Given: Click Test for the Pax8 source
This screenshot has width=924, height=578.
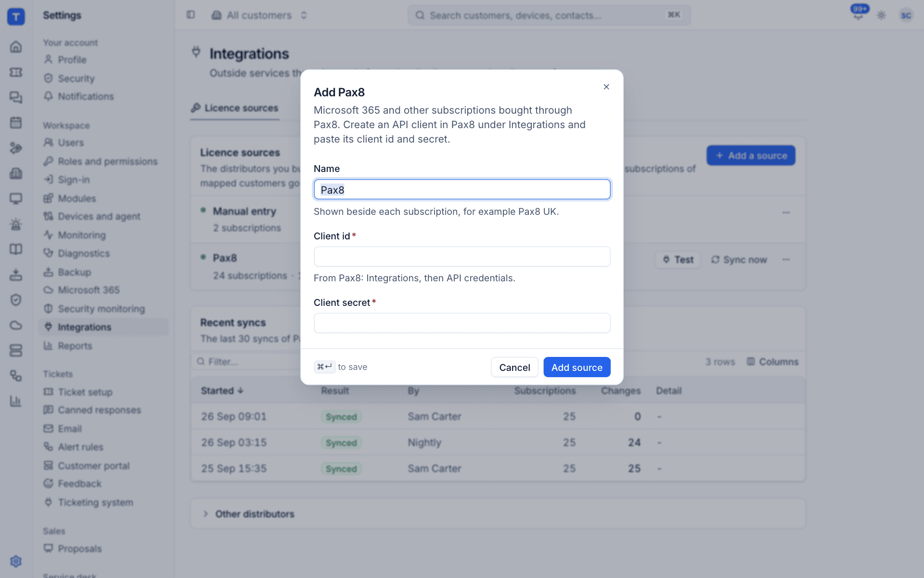Looking at the screenshot, I should click(678, 260).
